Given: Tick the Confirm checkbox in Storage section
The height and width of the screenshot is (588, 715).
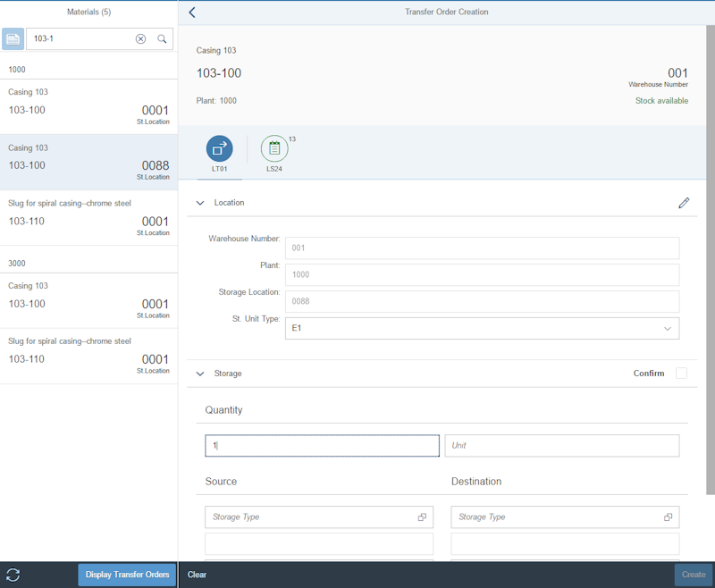Looking at the screenshot, I should click(682, 374).
